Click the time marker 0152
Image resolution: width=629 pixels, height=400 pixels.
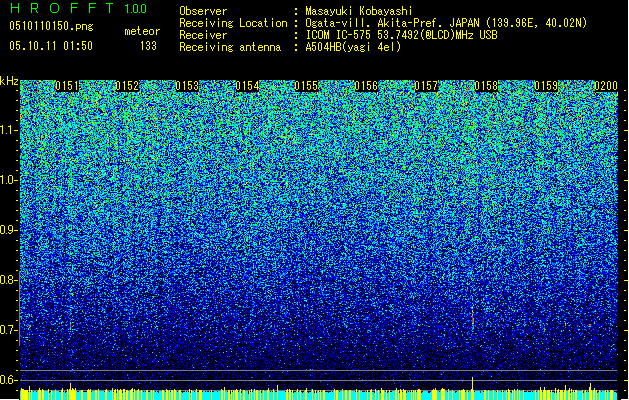(x=127, y=86)
